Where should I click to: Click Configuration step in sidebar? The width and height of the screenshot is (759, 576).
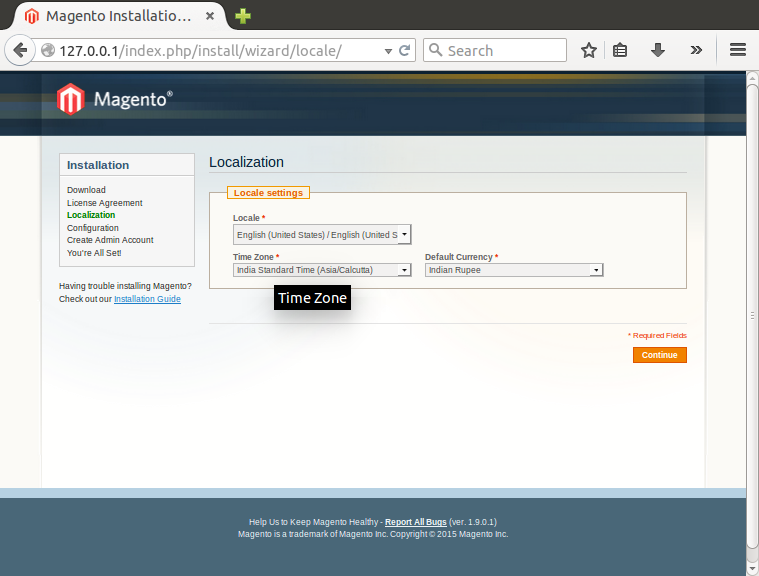point(92,227)
